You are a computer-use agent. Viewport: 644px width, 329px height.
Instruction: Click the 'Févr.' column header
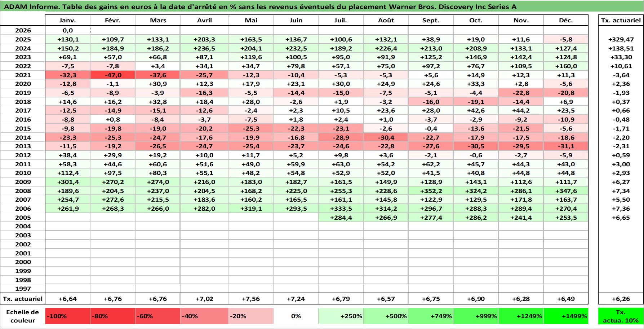point(112,20)
